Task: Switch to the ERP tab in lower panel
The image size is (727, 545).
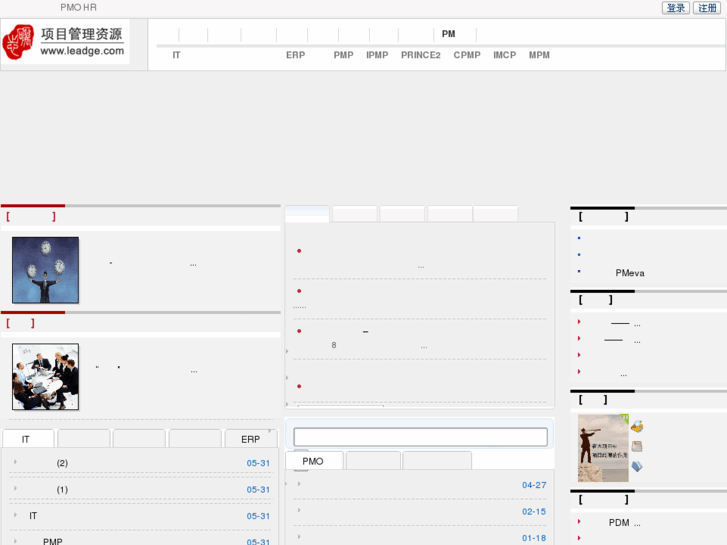Action: click(x=250, y=439)
